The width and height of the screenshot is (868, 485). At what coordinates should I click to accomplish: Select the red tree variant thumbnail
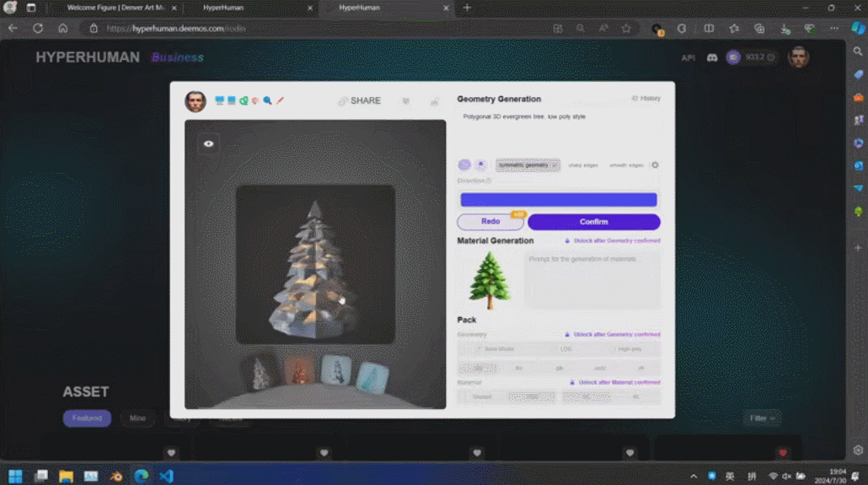tap(298, 370)
